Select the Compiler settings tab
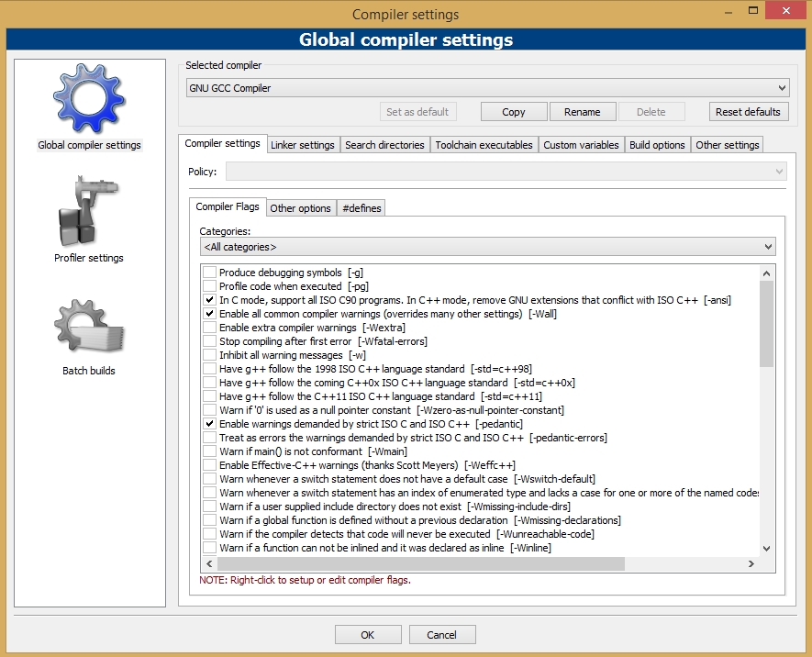 tap(223, 143)
